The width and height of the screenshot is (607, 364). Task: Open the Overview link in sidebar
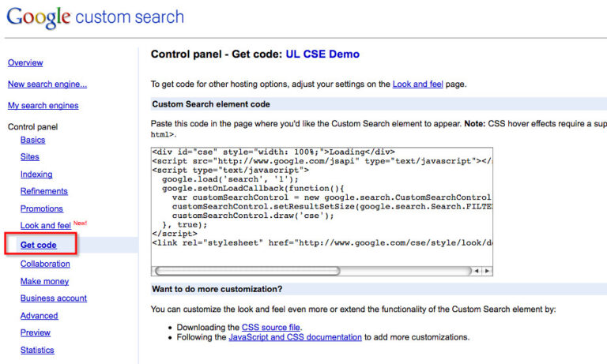click(x=25, y=62)
